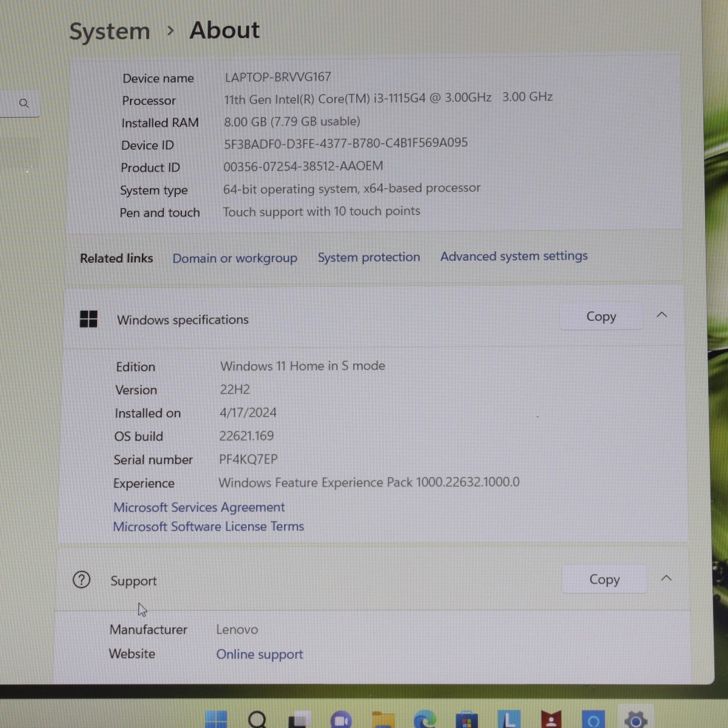Open Lenovo Online support link
Image resolution: width=728 pixels, height=728 pixels.
[x=260, y=654]
